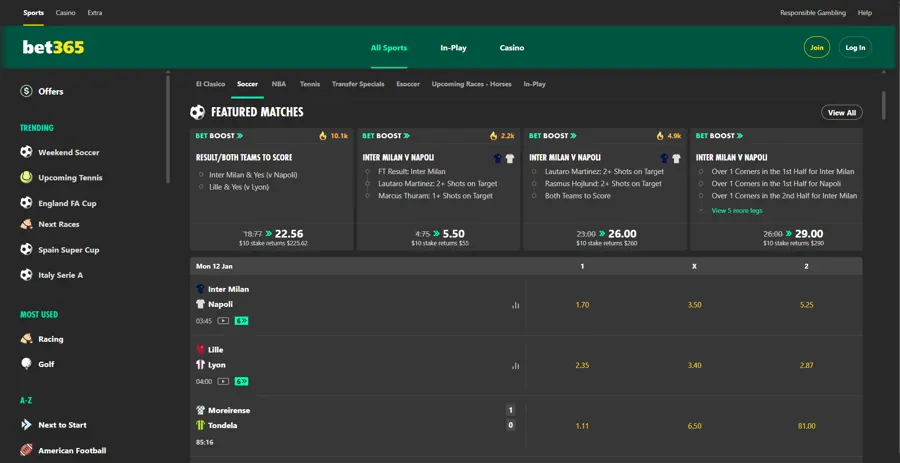900x463 pixels.
Task: Open the Lyon team name
Action: pyautogui.click(x=217, y=365)
